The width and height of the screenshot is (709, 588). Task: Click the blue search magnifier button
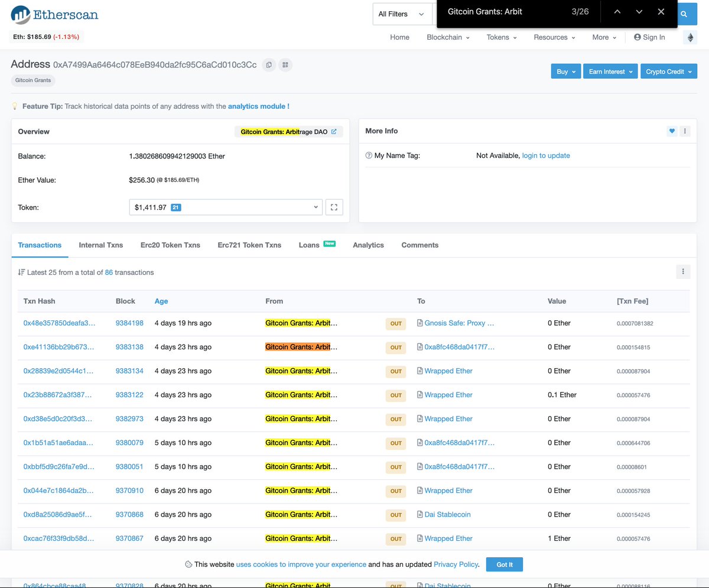pos(684,14)
